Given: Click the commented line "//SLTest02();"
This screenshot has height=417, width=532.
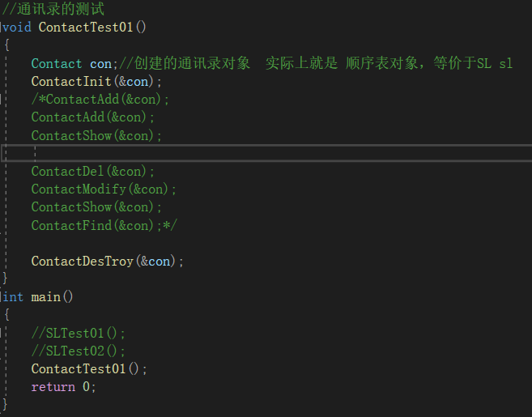Looking at the screenshot, I should coord(79,351).
